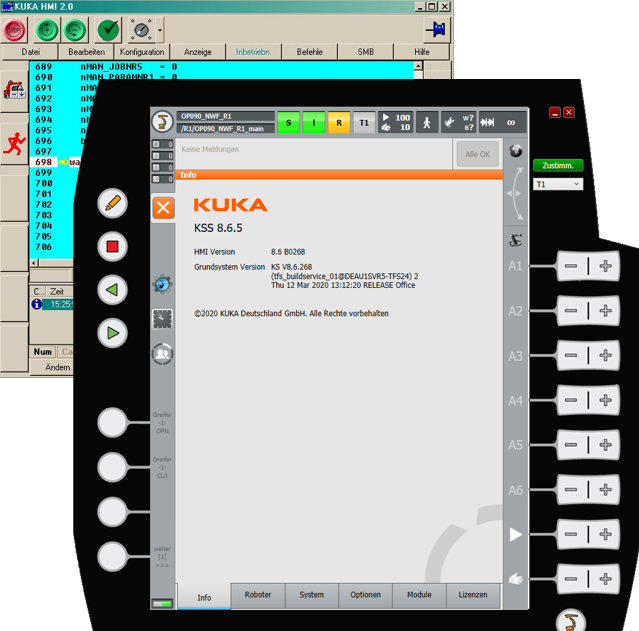
Task: Select the Info tab at bottom
Action: (204, 597)
